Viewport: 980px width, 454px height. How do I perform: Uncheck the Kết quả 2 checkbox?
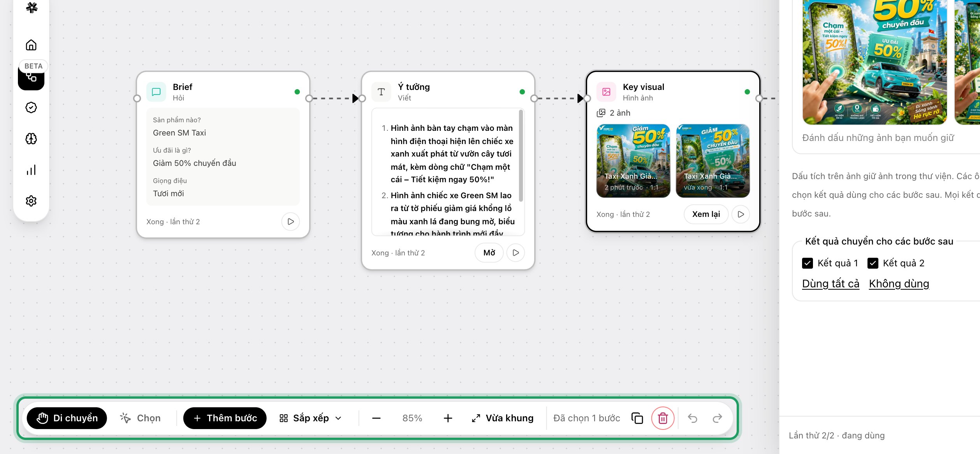(873, 263)
